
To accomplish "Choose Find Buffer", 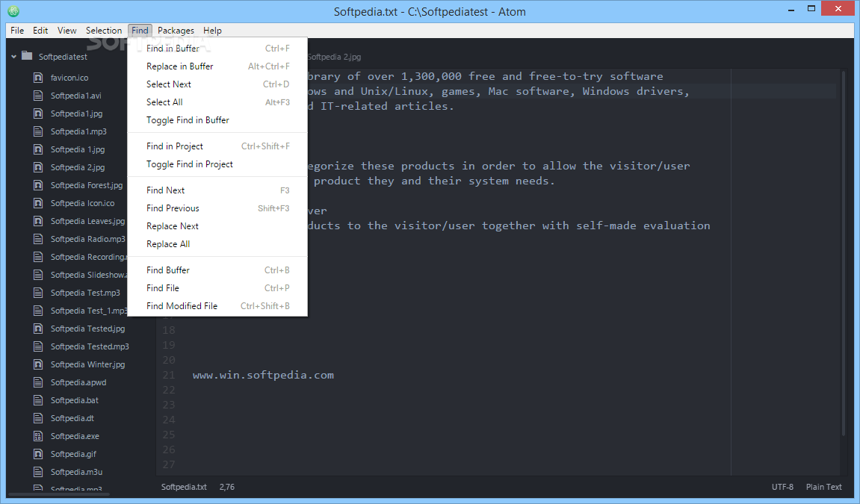I will [217, 270].
